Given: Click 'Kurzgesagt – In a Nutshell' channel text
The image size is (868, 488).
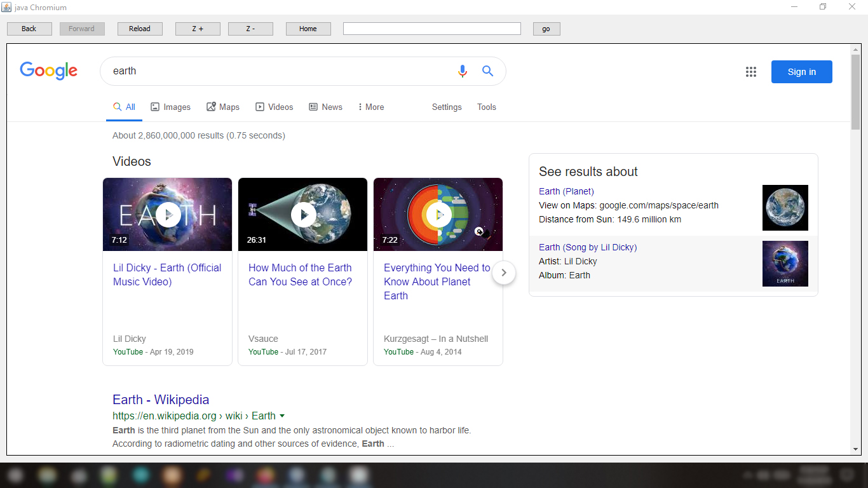Looking at the screenshot, I should tap(436, 339).
